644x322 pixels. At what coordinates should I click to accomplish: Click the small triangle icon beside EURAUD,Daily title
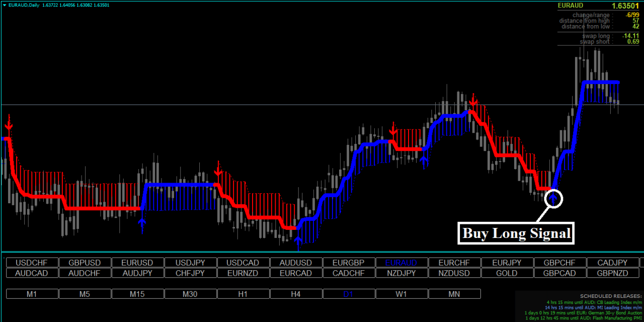tap(5, 5)
